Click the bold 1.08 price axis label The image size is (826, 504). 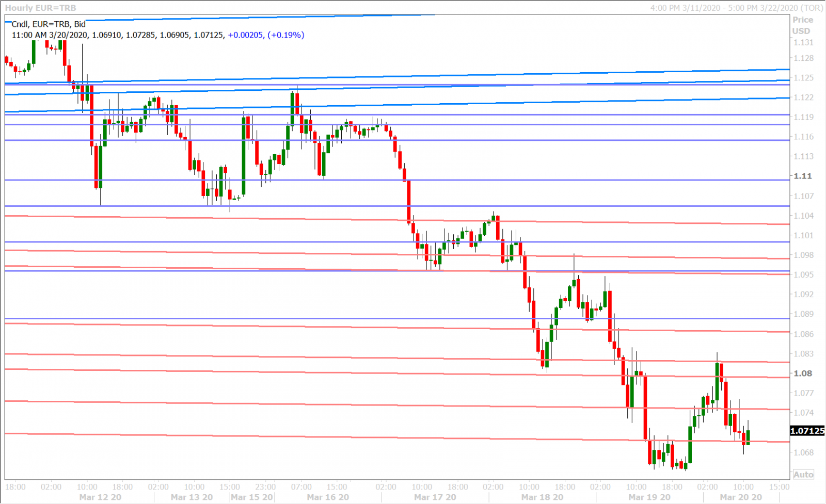(x=803, y=373)
